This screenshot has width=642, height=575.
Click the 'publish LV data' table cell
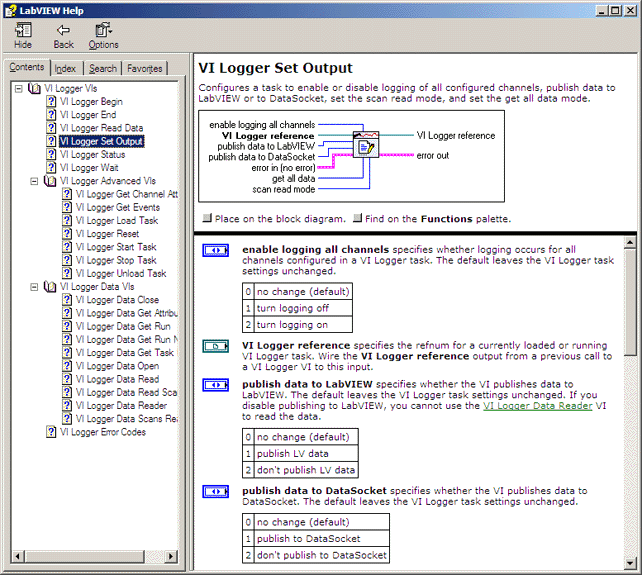point(306,453)
